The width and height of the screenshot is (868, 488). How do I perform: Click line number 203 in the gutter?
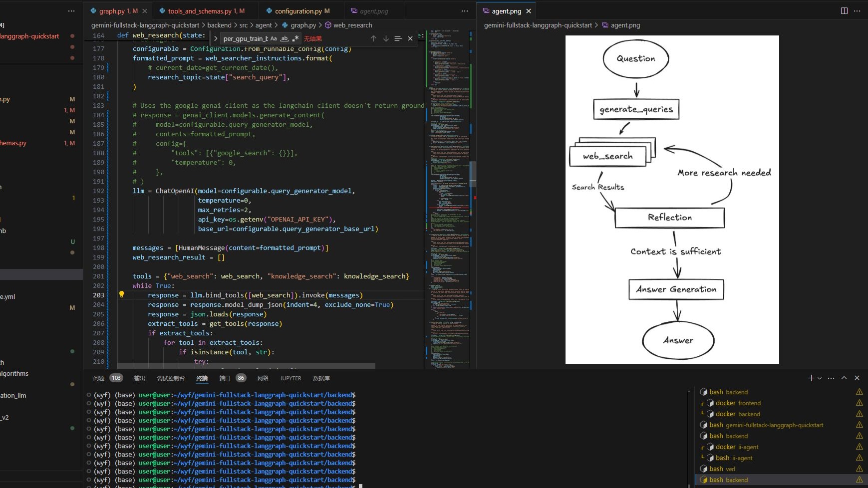(x=98, y=295)
